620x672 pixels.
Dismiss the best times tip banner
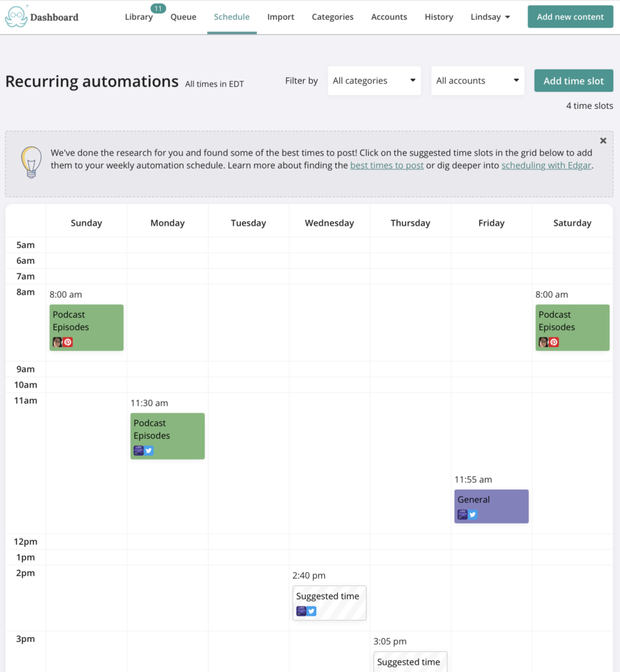pyautogui.click(x=603, y=140)
